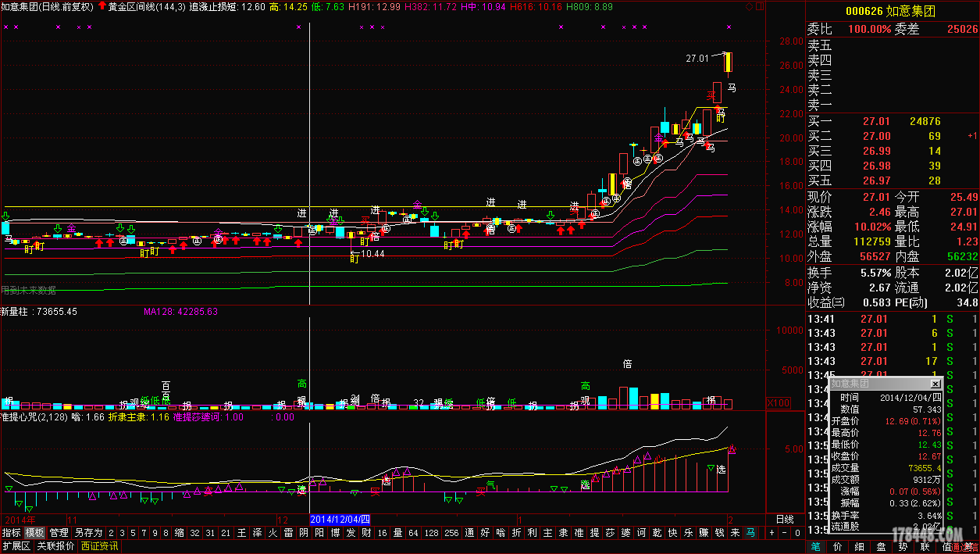Click the 0 reset button beside minus
The width and height of the screenshot is (980, 554).
[797, 532]
